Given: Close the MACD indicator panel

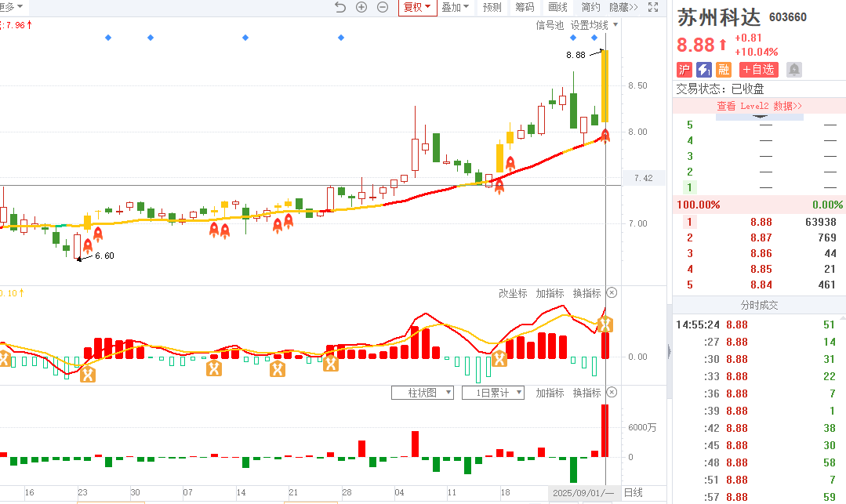Looking at the screenshot, I should point(612,293).
